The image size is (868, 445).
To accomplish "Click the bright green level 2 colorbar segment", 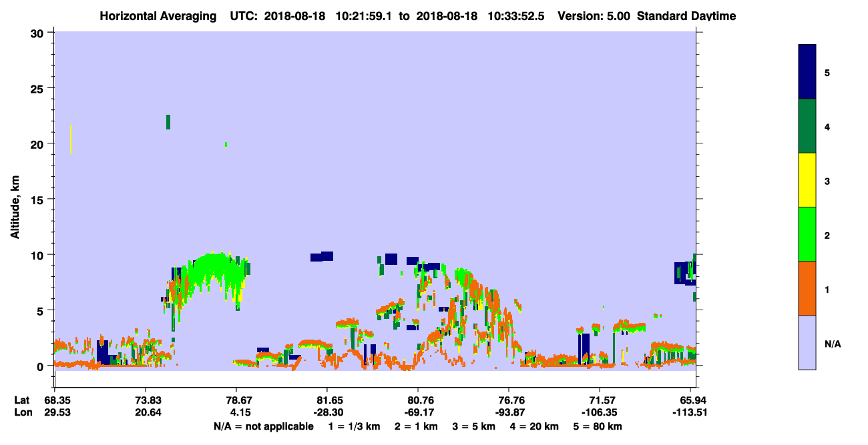I will pyautogui.click(x=807, y=234).
